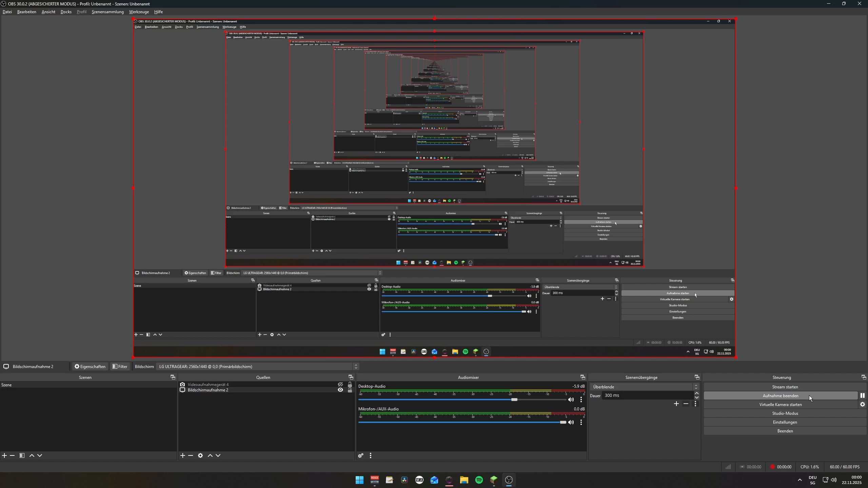Open virtual camera settings gear icon
The width and height of the screenshot is (868, 488).
[862, 404]
